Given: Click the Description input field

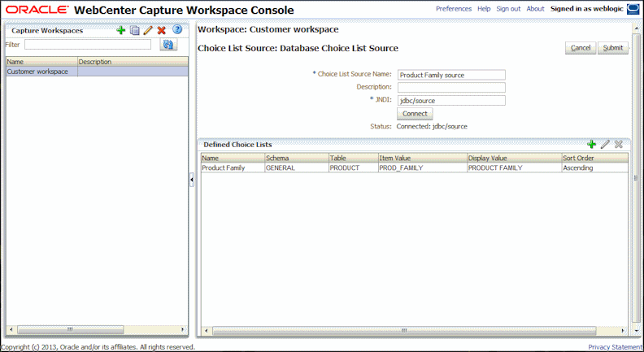Looking at the screenshot, I should pos(451,88).
